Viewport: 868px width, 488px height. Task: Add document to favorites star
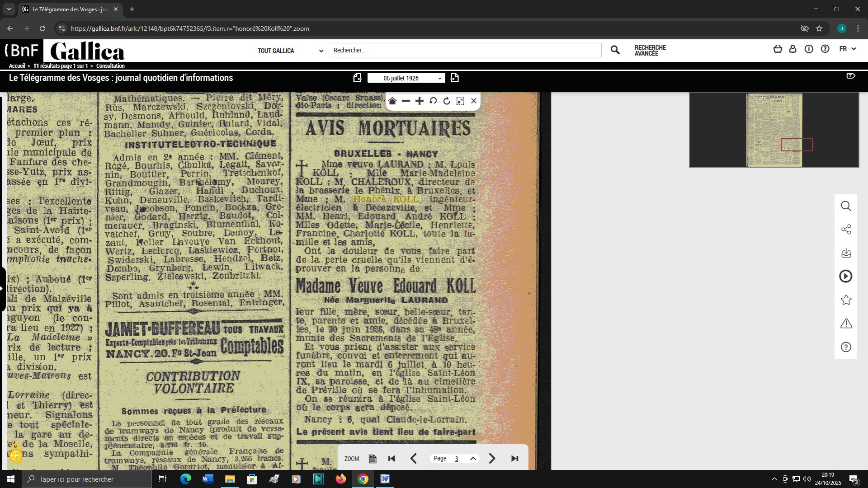tap(846, 300)
